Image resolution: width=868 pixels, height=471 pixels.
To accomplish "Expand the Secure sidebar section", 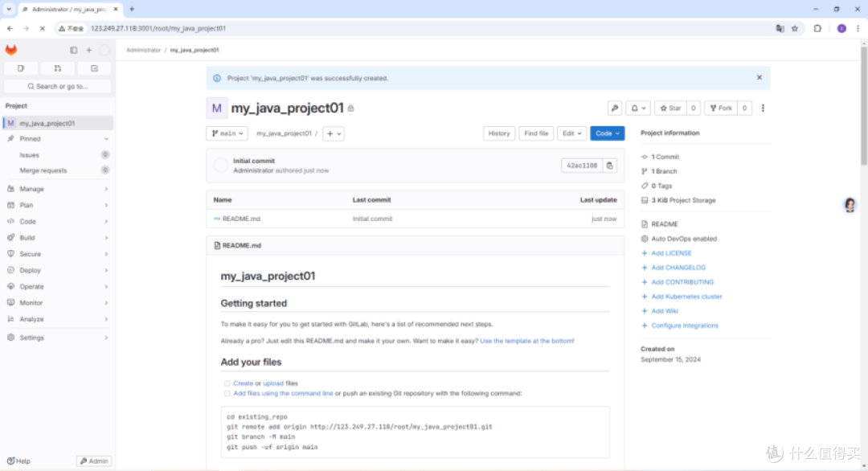I will (58, 254).
